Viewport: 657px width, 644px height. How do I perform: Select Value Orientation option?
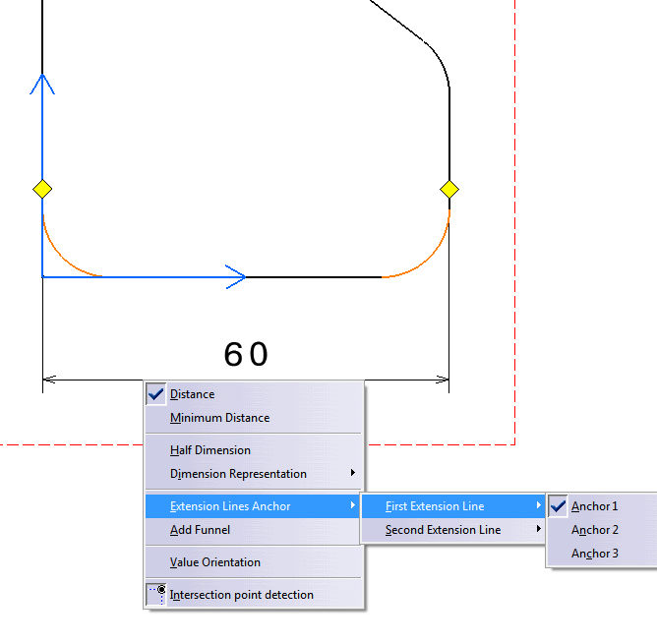253,561
